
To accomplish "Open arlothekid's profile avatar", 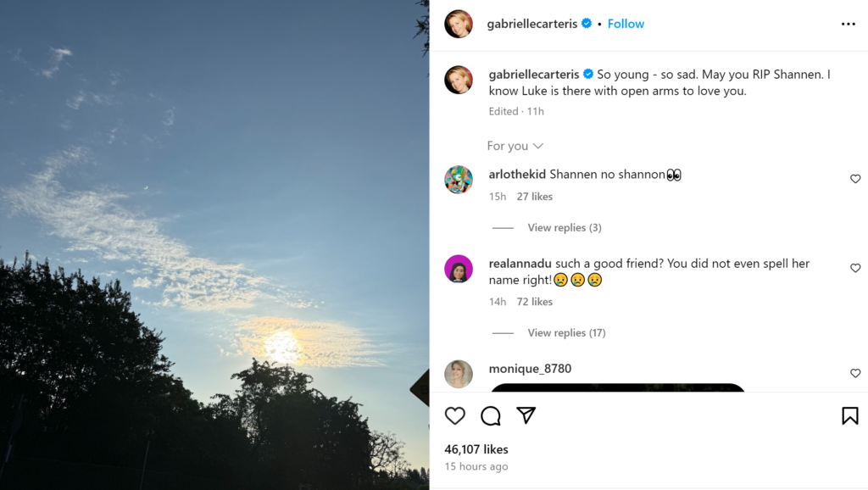I will (459, 180).
